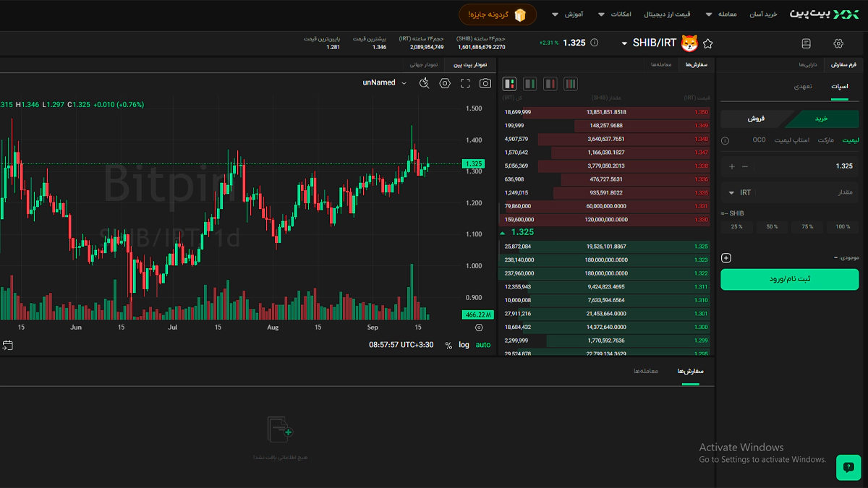The height and width of the screenshot is (488, 868).
Task: Take a chart snapshot with the camera icon
Action: 485,83
